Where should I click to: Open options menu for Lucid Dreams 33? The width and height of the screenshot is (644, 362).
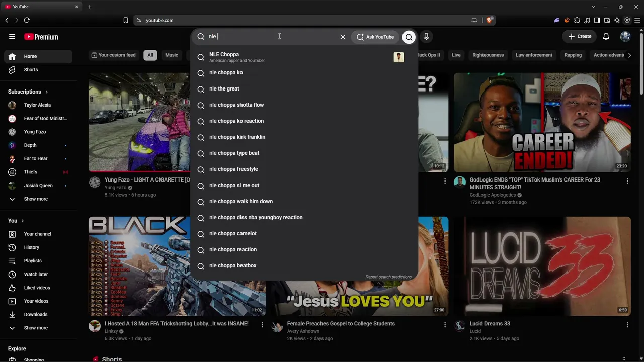point(627,325)
